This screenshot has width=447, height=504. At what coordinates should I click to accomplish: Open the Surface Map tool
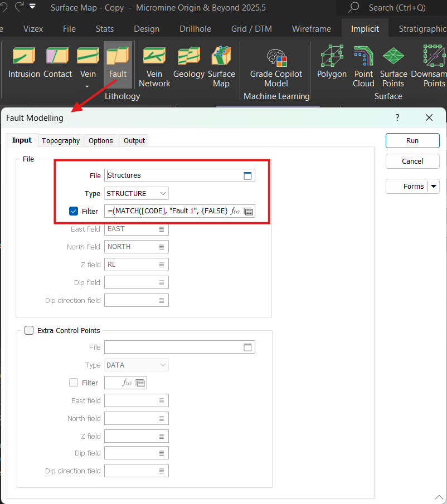[221, 66]
